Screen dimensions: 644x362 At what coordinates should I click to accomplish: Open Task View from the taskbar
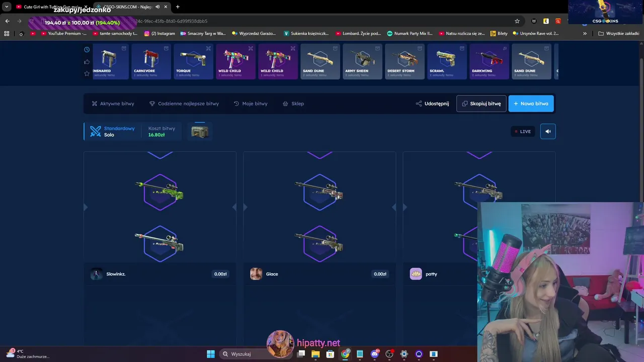301,354
